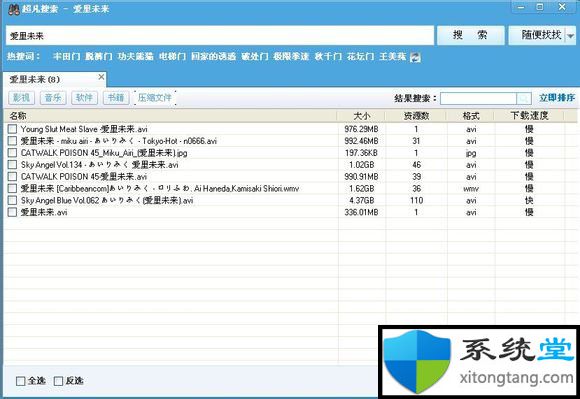
Task: Enable the 全选 select-all checkbox
Action: pyautogui.click(x=21, y=381)
